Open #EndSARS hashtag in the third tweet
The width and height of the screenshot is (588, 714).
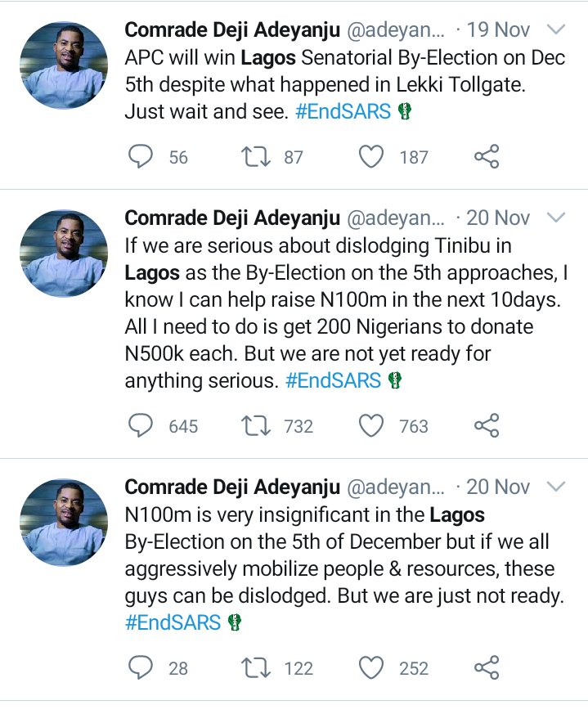[173, 622]
